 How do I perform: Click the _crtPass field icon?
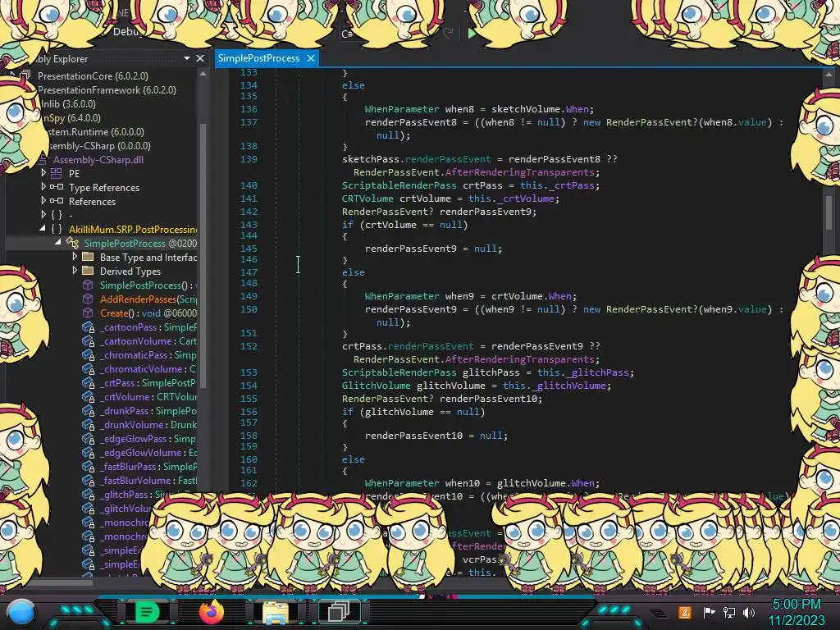tap(89, 382)
